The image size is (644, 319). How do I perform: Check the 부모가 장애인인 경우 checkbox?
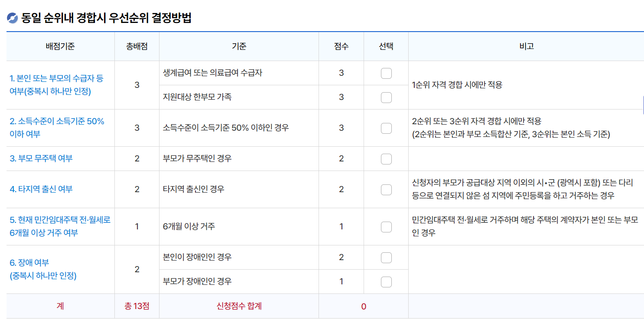(x=386, y=281)
